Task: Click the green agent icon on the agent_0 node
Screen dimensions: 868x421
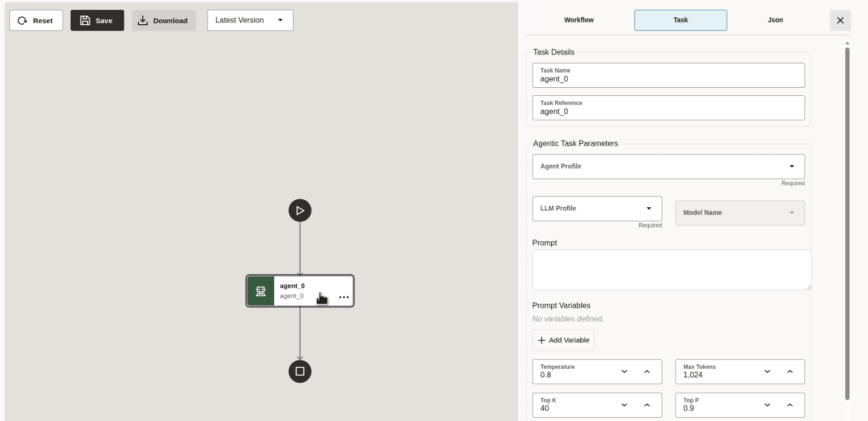Action: 261,291
